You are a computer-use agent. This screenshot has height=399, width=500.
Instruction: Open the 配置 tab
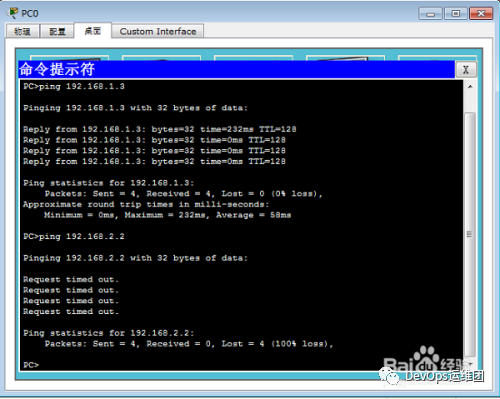click(57, 31)
